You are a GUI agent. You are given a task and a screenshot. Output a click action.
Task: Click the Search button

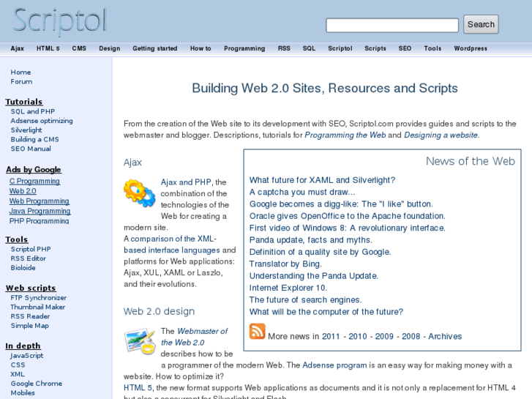tap(481, 24)
